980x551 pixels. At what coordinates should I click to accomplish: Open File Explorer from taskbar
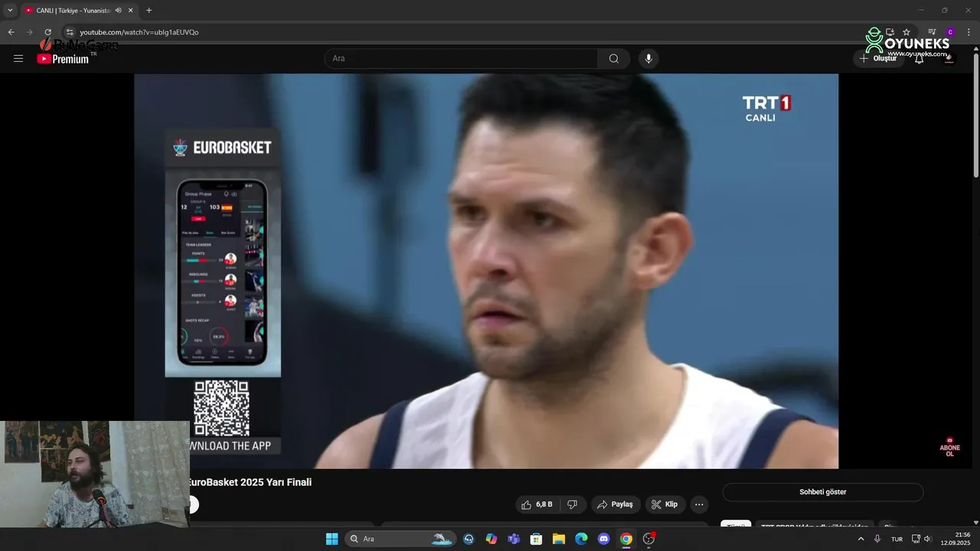click(559, 539)
